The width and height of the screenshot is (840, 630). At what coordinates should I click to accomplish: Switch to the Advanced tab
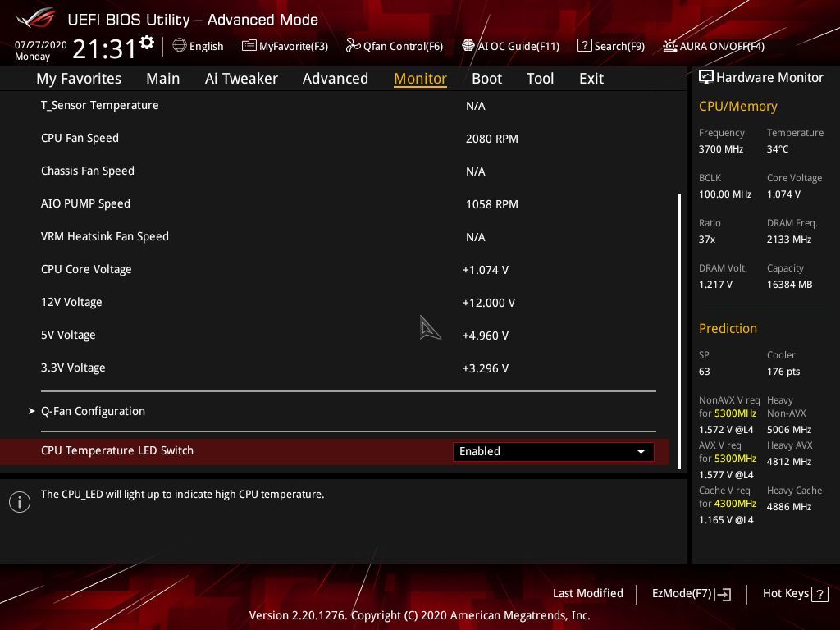336,78
